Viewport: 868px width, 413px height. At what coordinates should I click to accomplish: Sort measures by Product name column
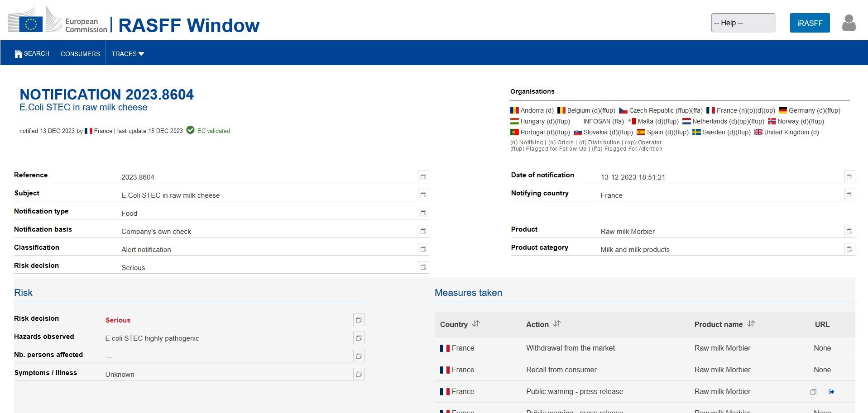751,324
